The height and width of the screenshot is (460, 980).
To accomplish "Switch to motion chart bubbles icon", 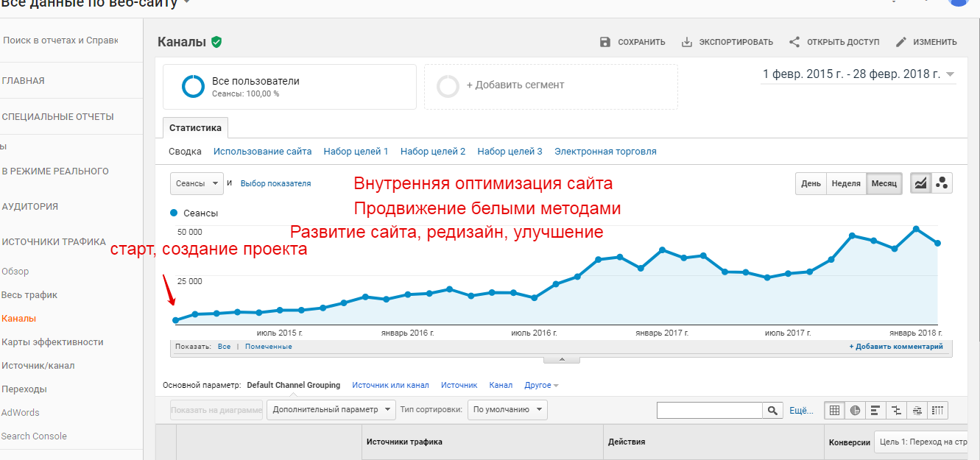I will (942, 183).
